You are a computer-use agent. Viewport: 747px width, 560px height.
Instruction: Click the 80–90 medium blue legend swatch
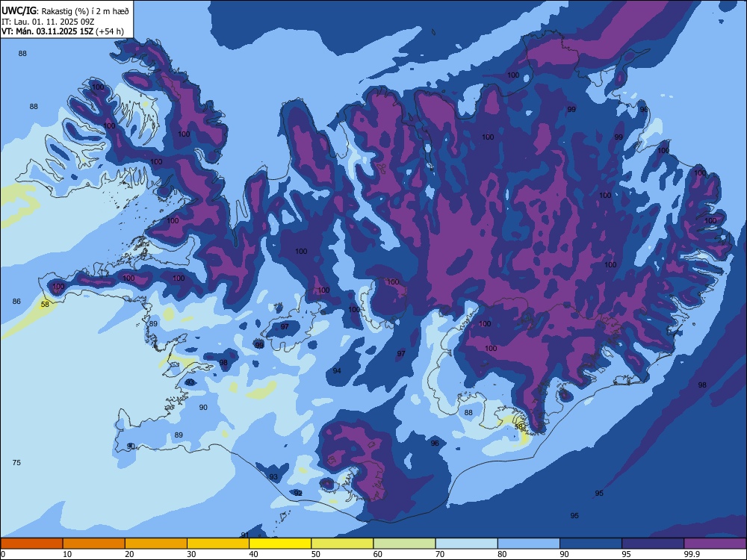click(529, 544)
